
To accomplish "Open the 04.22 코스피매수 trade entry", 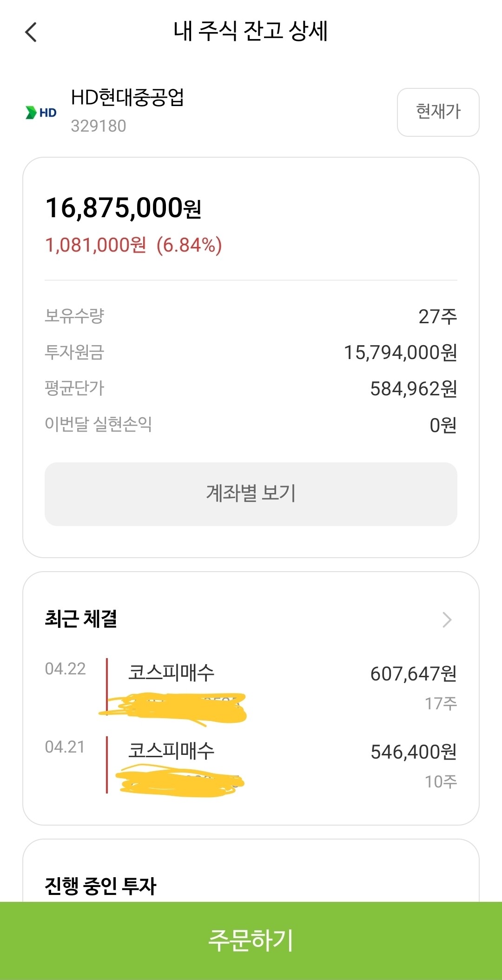I will coord(251,688).
